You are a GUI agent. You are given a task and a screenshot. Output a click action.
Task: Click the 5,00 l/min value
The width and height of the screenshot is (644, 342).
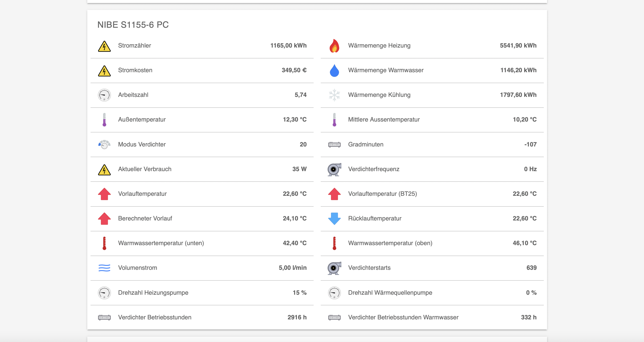pyautogui.click(x=293, y=268)
